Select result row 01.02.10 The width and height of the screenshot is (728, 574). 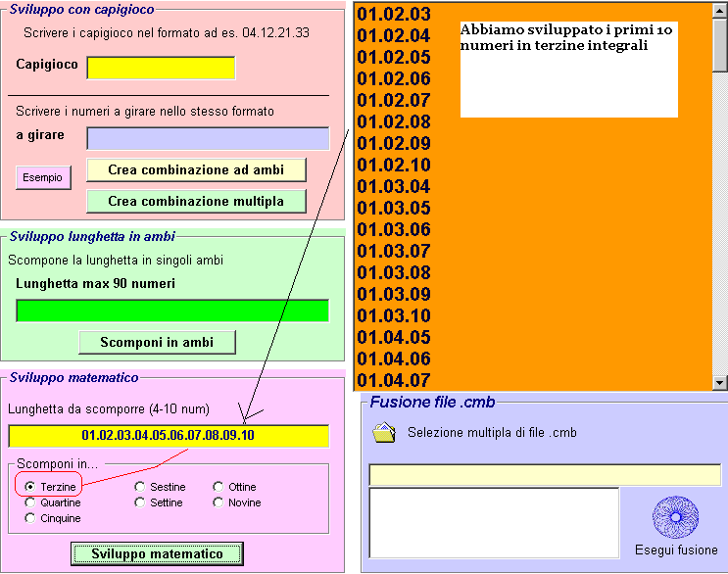pyautogui.click(x=394, y=166)
